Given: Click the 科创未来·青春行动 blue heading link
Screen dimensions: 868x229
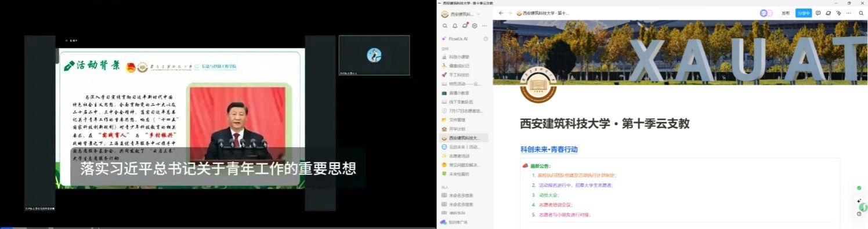Looking at the screenshot, I should pos(549,149).
